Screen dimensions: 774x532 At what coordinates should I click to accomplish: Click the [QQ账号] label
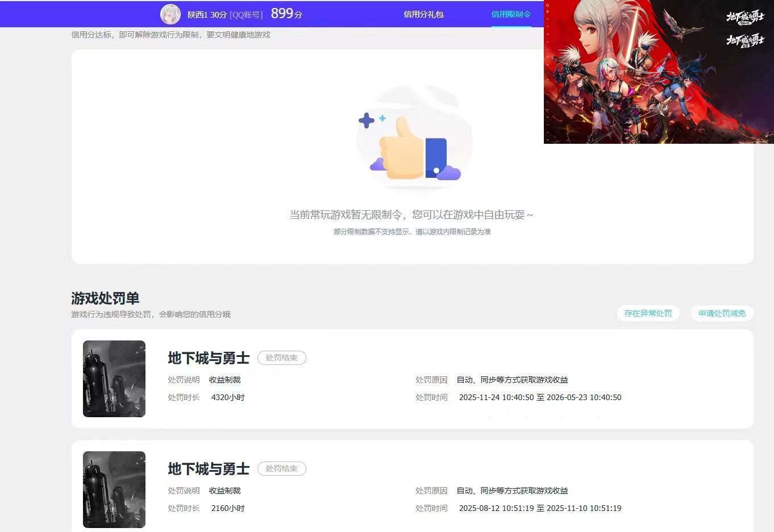point(246,15)
